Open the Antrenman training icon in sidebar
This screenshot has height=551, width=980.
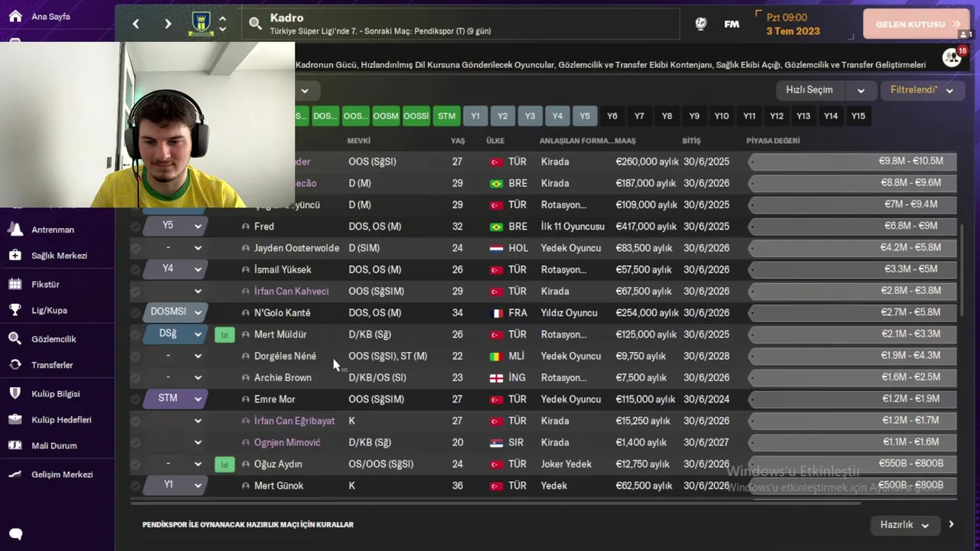pos(15,230)
